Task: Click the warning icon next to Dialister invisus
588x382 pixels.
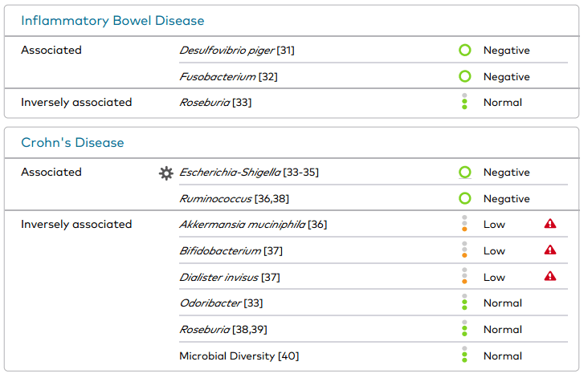Action: (550, 276)
